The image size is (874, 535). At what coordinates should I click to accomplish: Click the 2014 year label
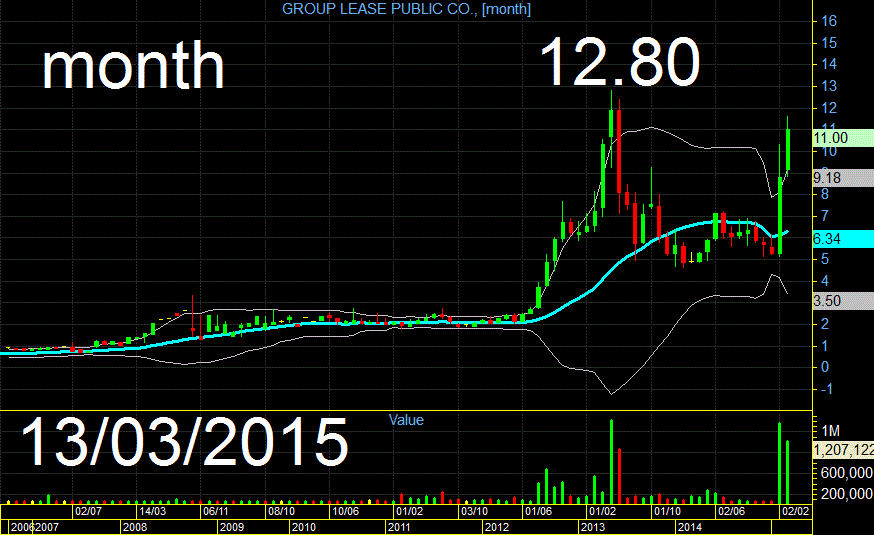point(690,527)
